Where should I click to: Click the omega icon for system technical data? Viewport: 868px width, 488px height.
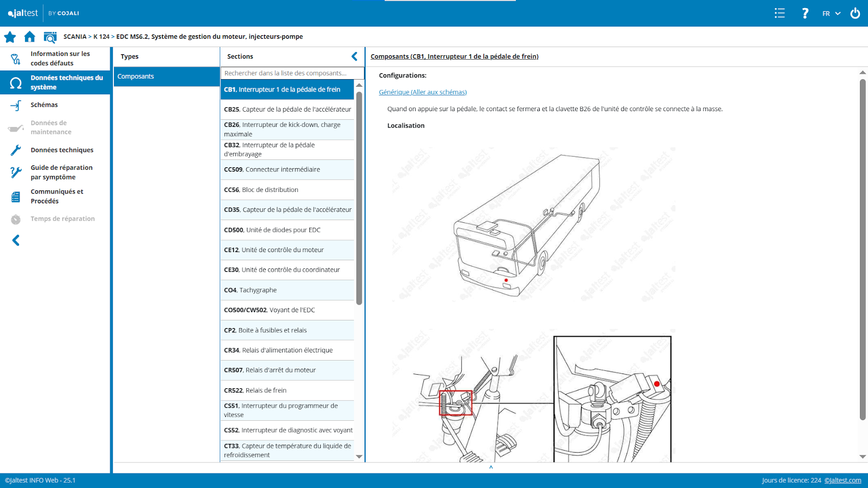[x=16, y=83]
